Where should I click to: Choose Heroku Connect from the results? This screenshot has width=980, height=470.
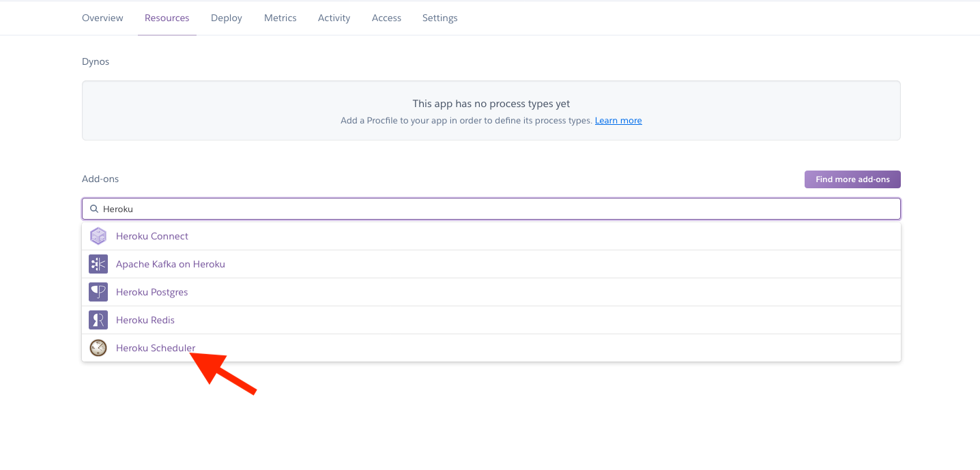click(491, 236)
